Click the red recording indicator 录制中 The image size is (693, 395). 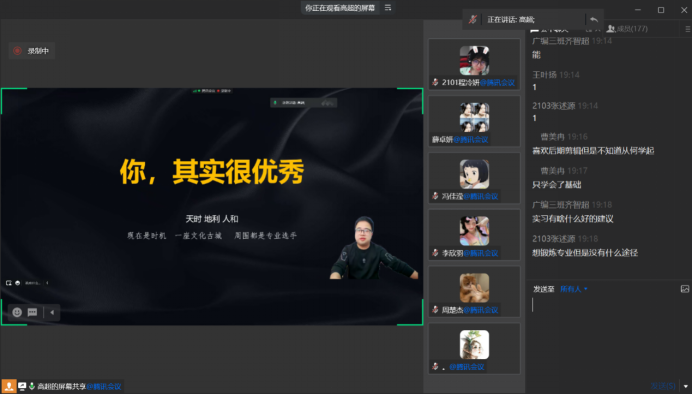[x=31, y=51]
